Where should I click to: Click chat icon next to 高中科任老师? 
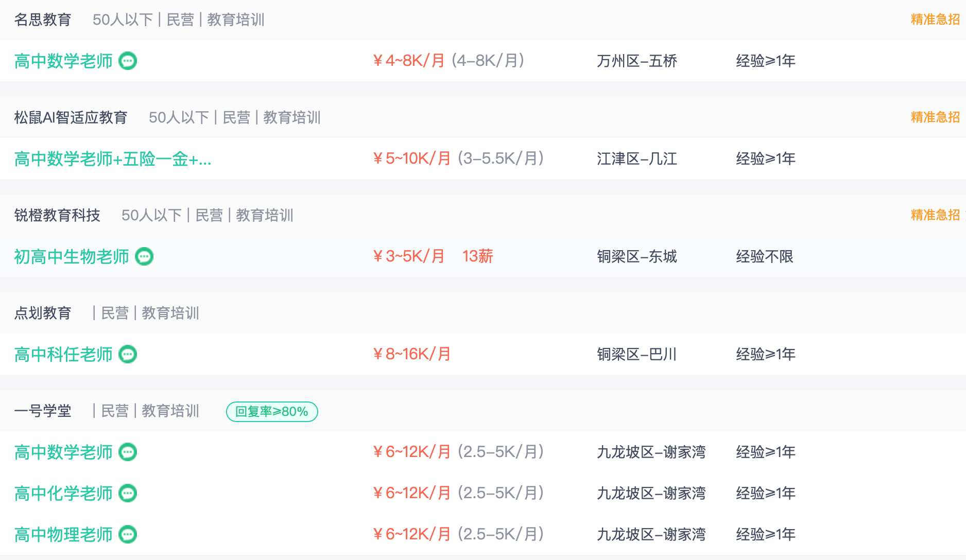[128, 354]
